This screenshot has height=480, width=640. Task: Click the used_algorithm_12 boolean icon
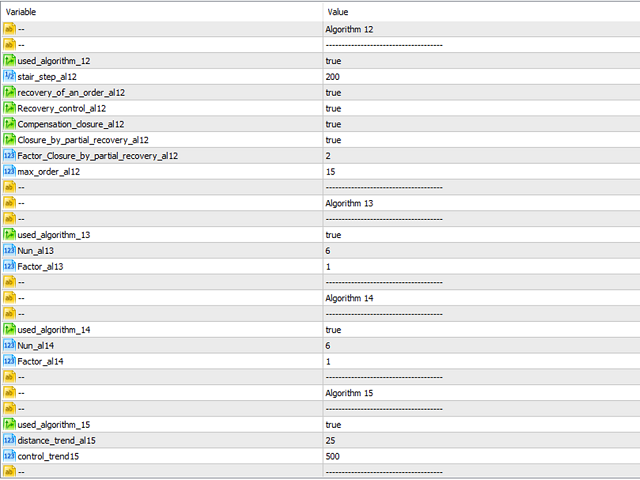[9, 61]
